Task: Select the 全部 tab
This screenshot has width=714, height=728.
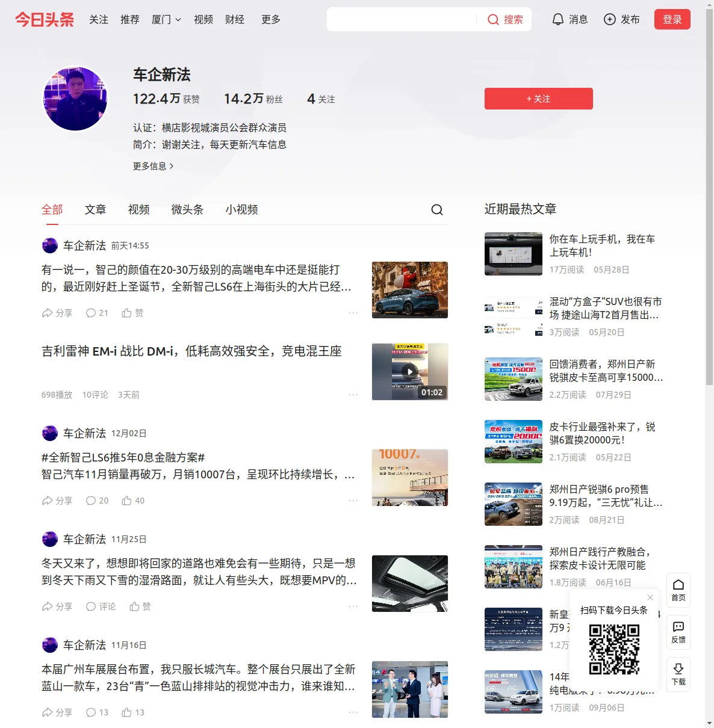Action: pos(52,209)
